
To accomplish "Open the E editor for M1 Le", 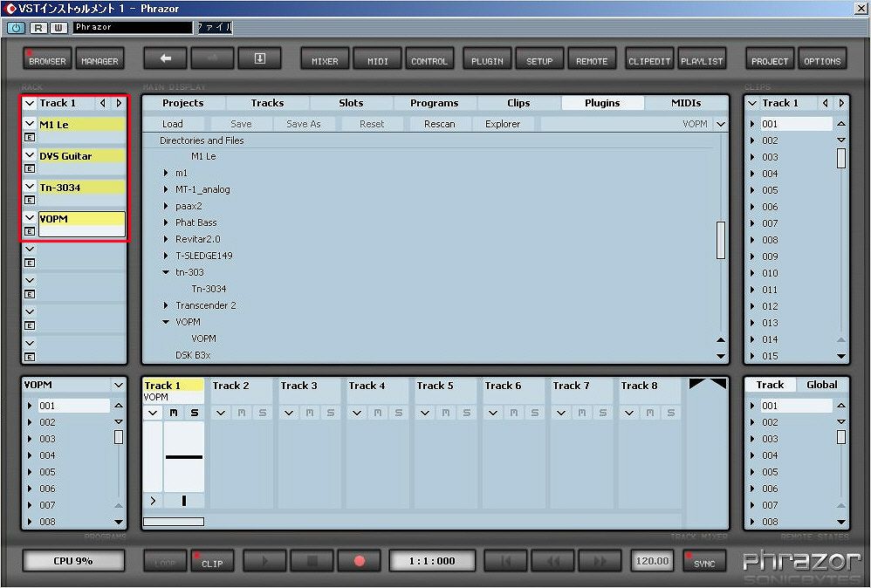I will pyautogui.click(x=30, y=137).
